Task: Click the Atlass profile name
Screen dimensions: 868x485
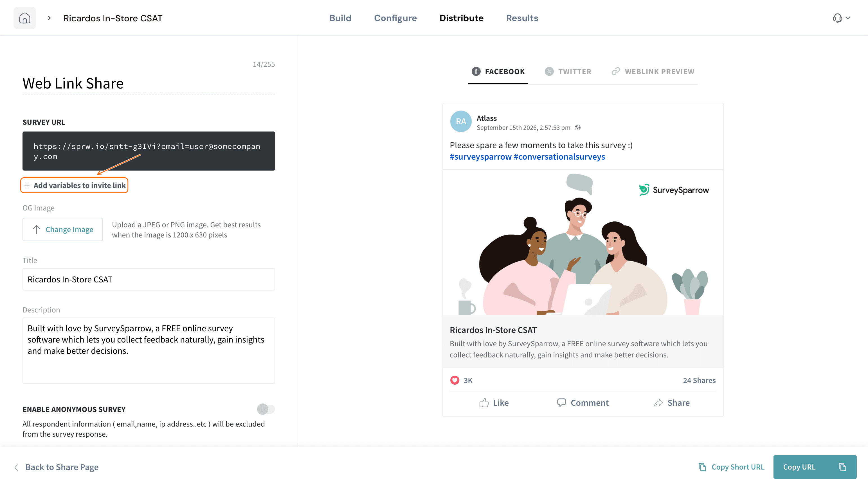Action: click(x=487, y=118)
